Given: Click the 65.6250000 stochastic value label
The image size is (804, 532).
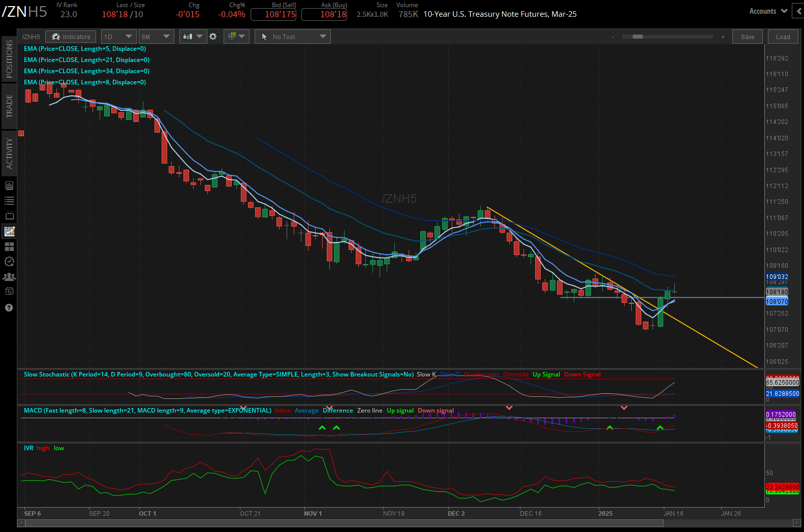Looking at the screenshot, I should click(783, 382).
